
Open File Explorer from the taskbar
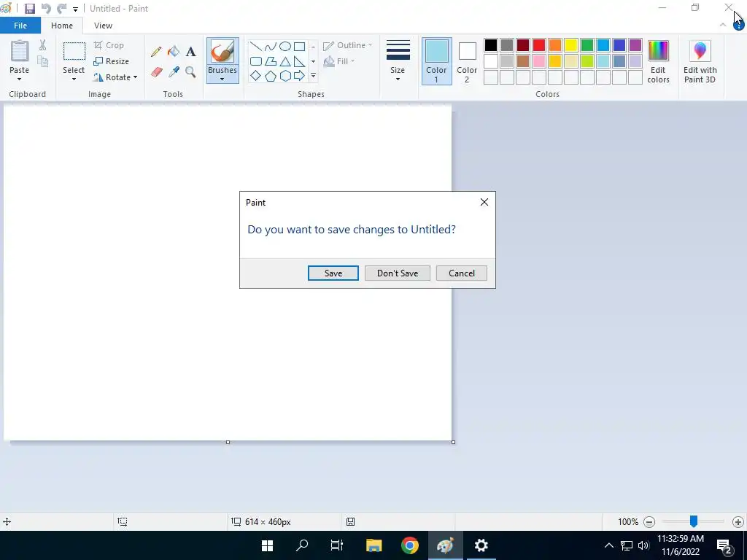[374, 545]
